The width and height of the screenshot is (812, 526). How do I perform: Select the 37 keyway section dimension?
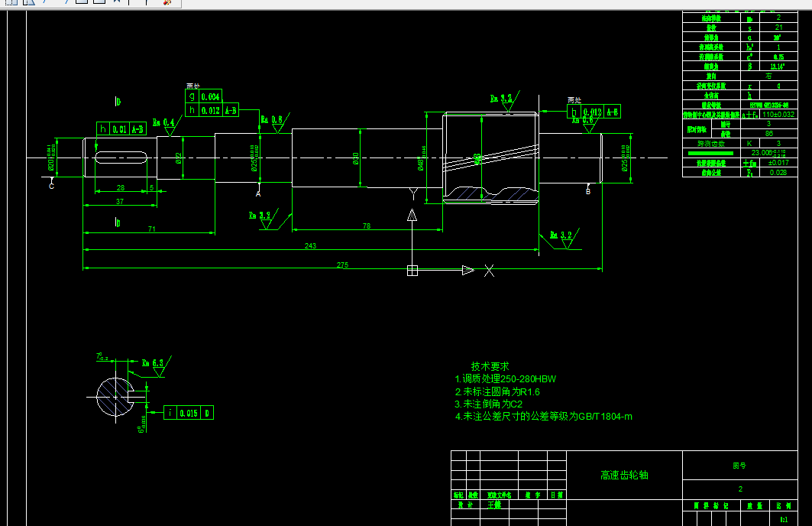tap(120, 201)
